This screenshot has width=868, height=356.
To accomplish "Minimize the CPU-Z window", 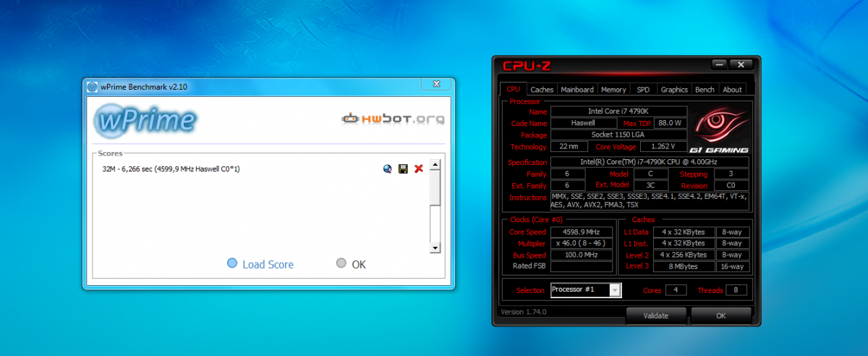I will [x=718, y=64].
